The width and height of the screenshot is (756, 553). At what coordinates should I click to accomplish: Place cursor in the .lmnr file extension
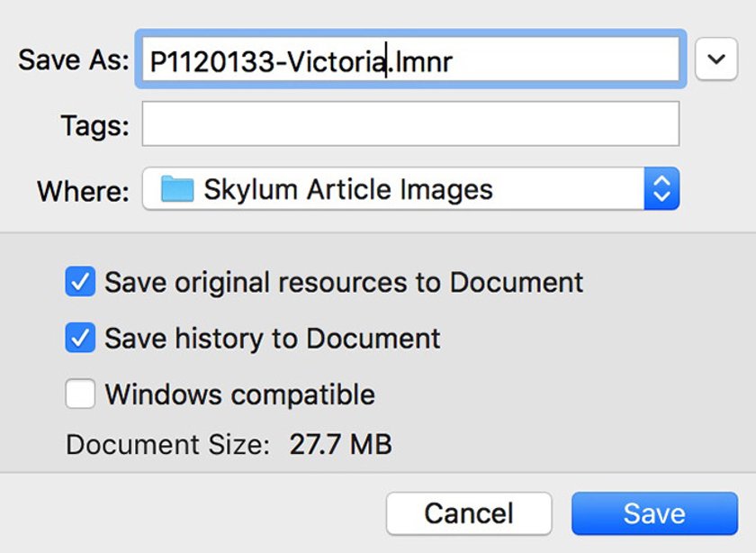[420, 62]
